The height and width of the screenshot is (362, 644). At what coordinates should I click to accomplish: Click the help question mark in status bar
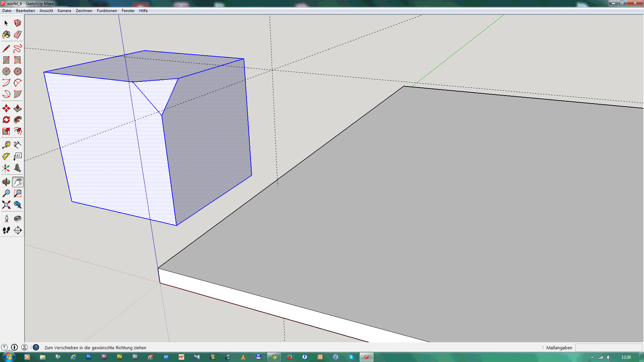click(36, 348)
